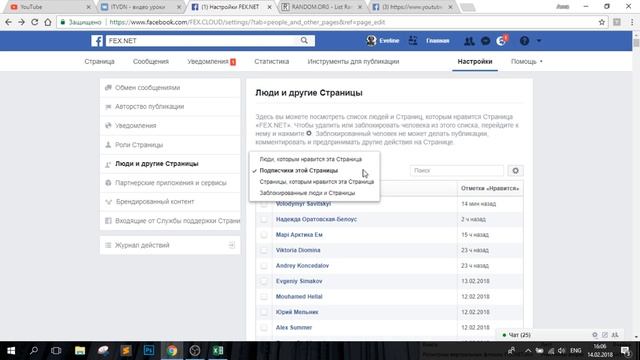Select 'Люди, которым нравится эта Страница' option
Screen dimensions: 640x360
click(311, 159)
